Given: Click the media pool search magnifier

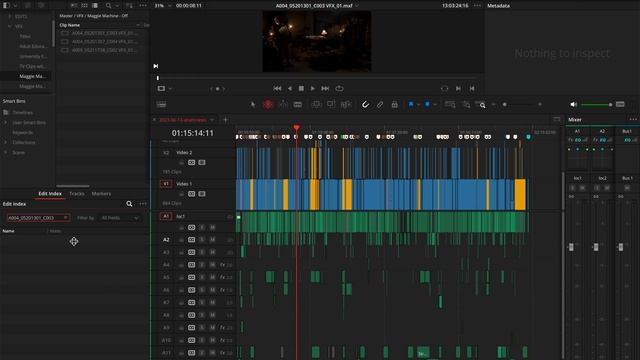Looking at the screenshot, I should 108,6.
